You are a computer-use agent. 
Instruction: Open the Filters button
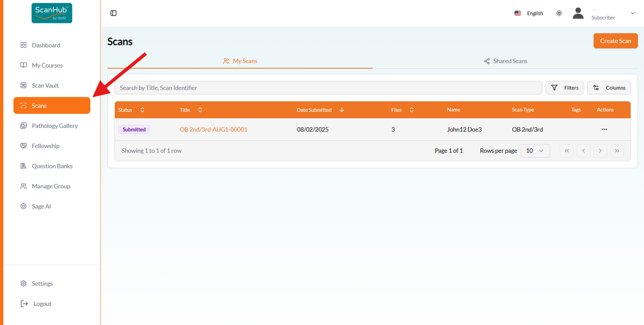tap(565, 88)
